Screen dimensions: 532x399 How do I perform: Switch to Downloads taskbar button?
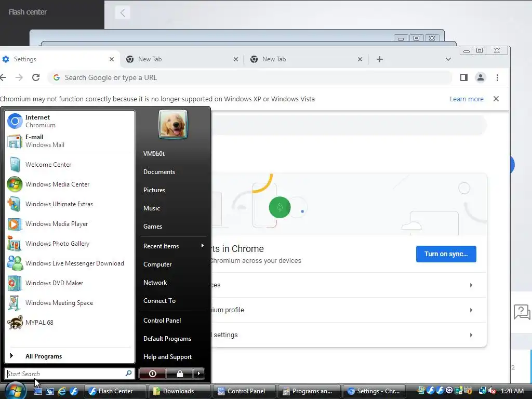[179, 391]
